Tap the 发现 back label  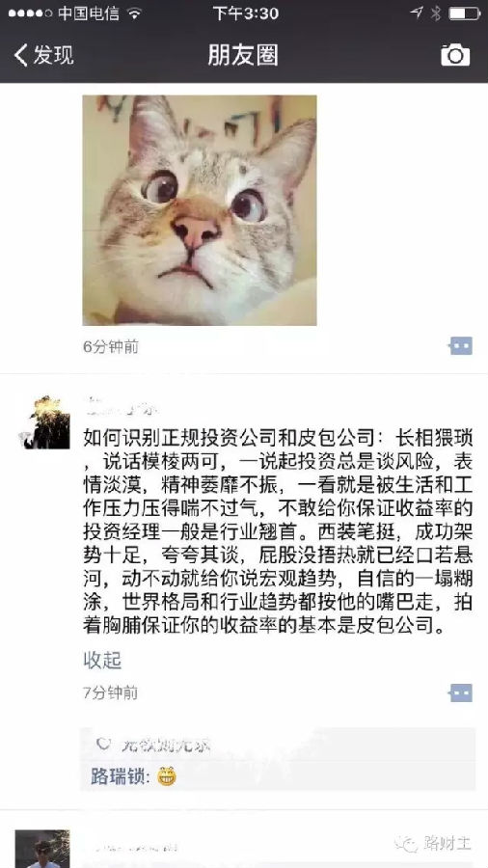pyautogui.click(x=53, y=55)
